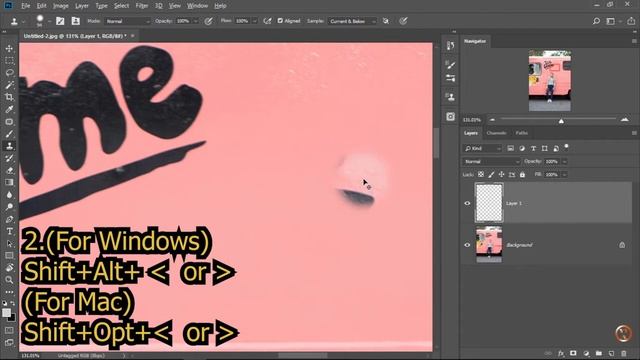Toggle the pixel layer filter in Layers panel

coord(511,148)
